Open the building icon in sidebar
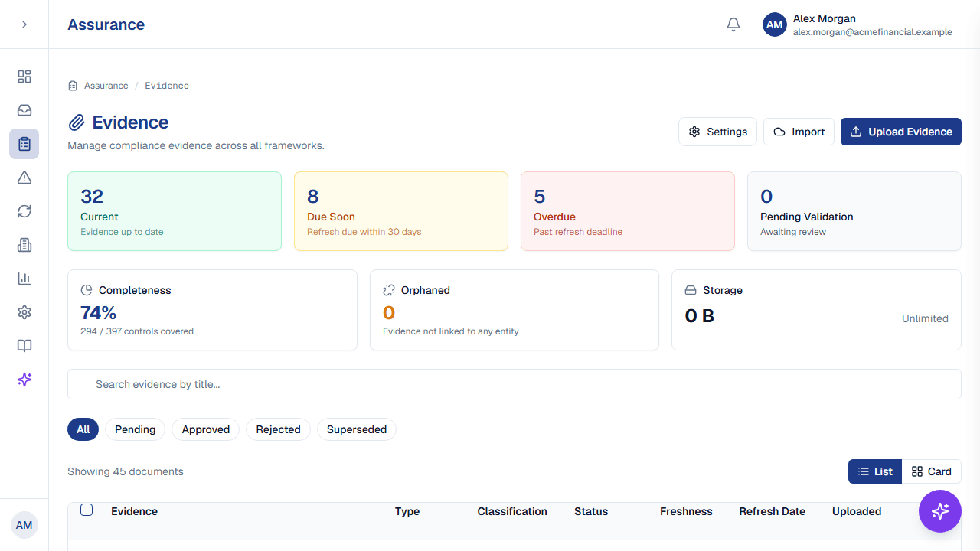 [x=24, y=245]
